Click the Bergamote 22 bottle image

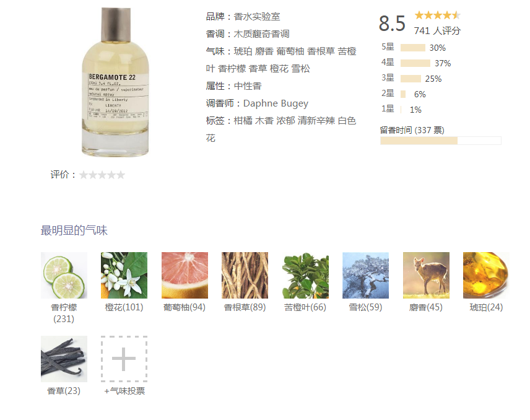pyautogui.click(x=115, y=82)
